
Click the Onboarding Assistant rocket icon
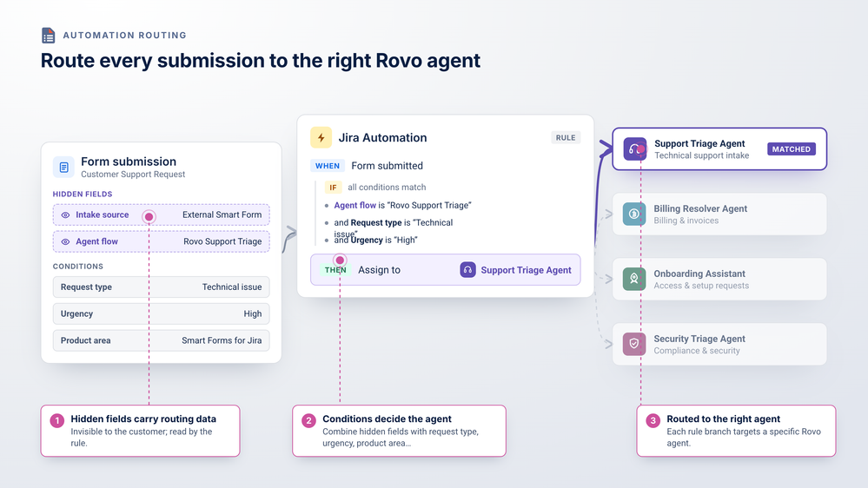click(x=633, y=279)
